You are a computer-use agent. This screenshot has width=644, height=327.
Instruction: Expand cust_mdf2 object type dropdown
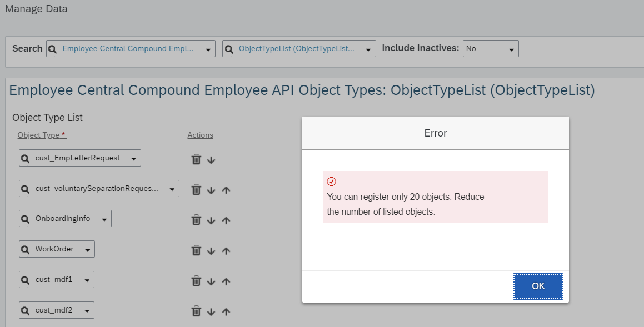pos(87,311)
